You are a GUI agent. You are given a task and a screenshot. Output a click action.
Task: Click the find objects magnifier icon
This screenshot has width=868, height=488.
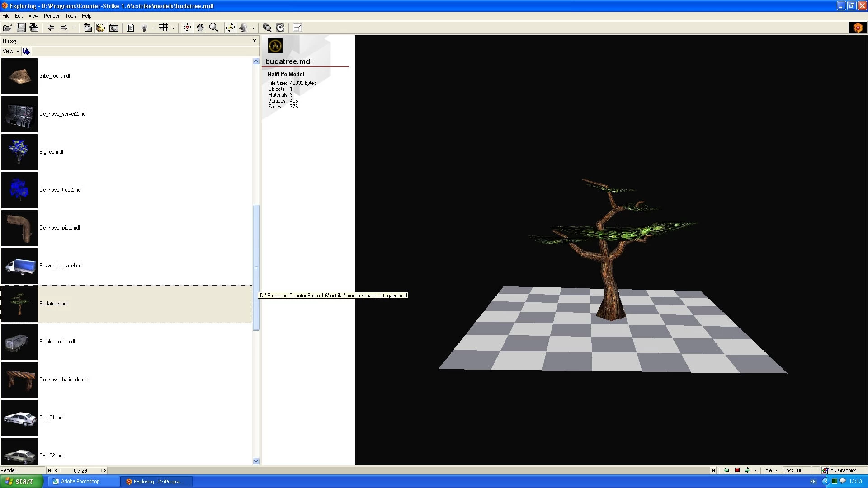pos(267,28)
